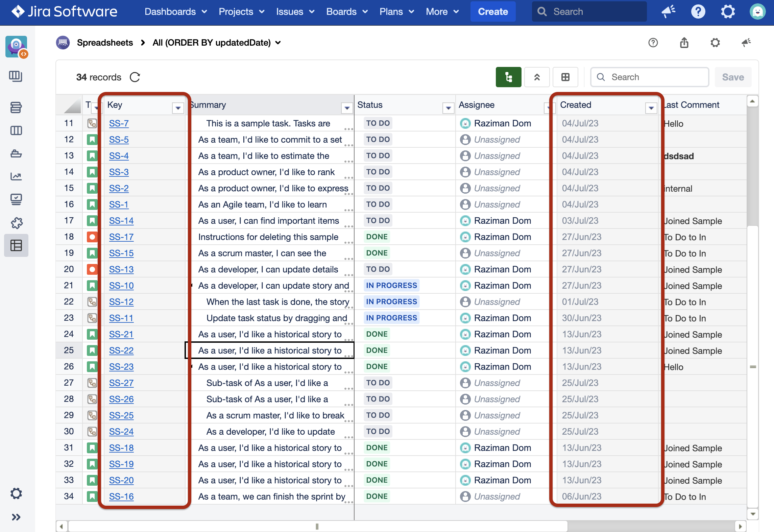The image size is (774, 532).
Task: Open the Reports chart sidebar icon
Action: (x=16, y=176)
